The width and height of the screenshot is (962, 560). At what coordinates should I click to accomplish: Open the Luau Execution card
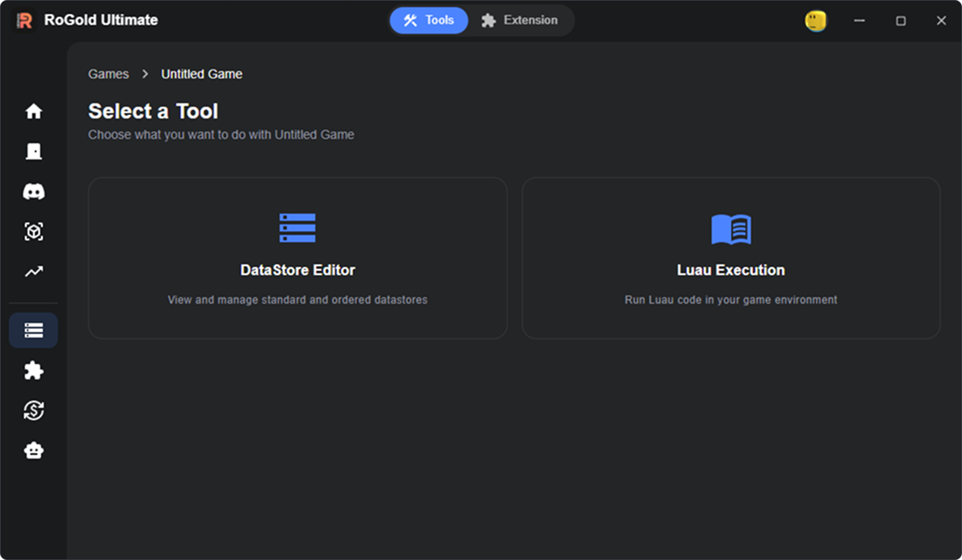coord(731,258)
